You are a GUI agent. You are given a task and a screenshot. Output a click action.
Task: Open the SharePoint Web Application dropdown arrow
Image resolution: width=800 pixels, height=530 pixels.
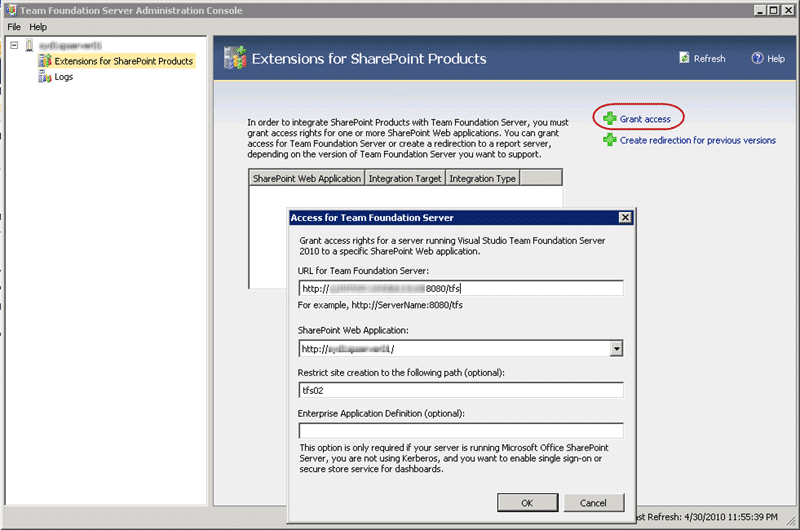coord(616,348)
